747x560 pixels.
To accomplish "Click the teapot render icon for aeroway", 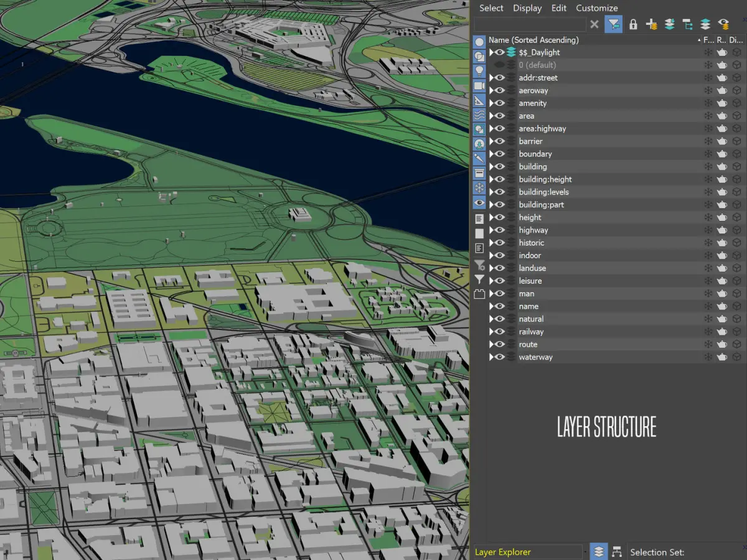I will click(x=721, y=91).
